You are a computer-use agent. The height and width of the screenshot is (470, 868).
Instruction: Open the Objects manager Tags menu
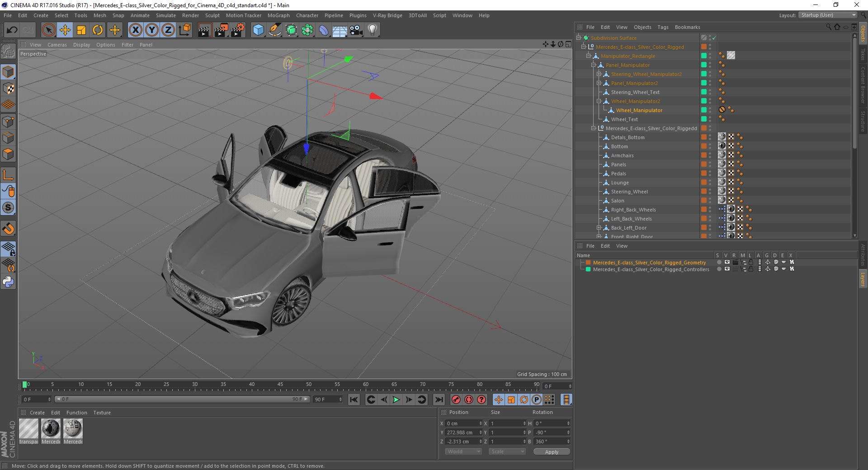pyautogui.click(x=663, y=27)
